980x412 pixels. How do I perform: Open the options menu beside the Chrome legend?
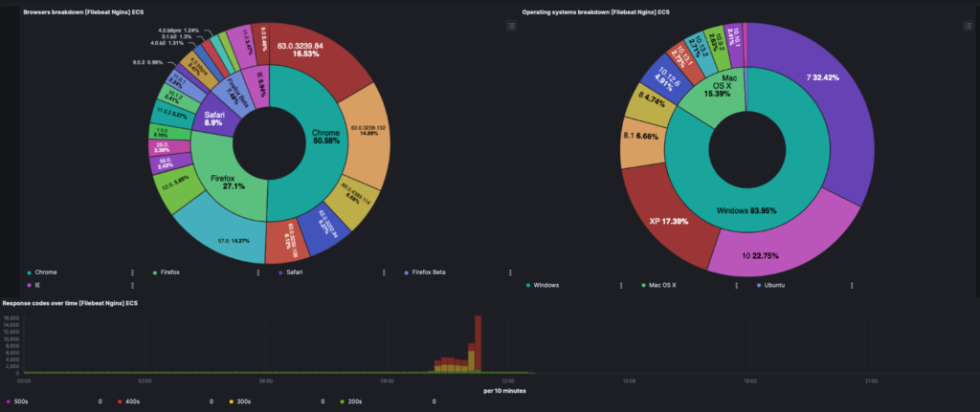coord(131,272)
